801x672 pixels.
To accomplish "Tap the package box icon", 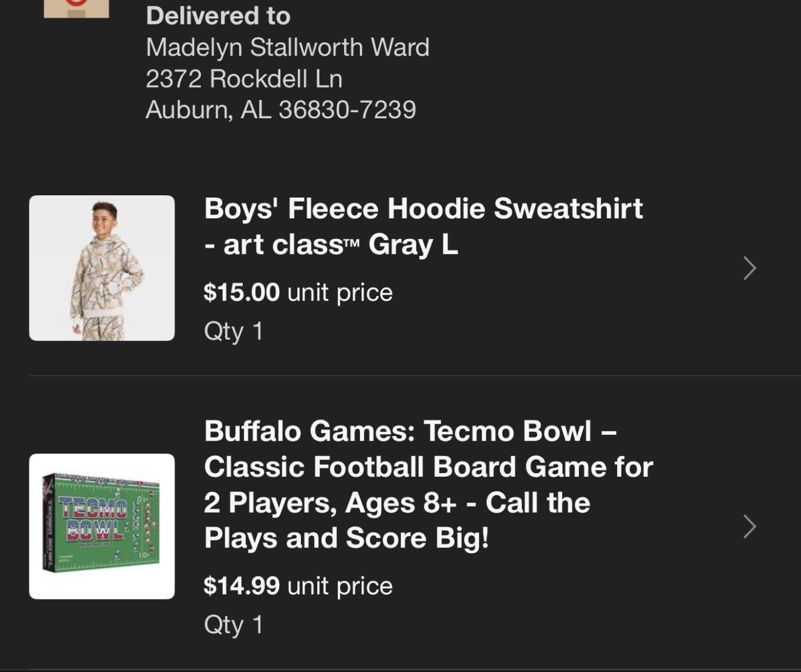I will coord(76,8).
